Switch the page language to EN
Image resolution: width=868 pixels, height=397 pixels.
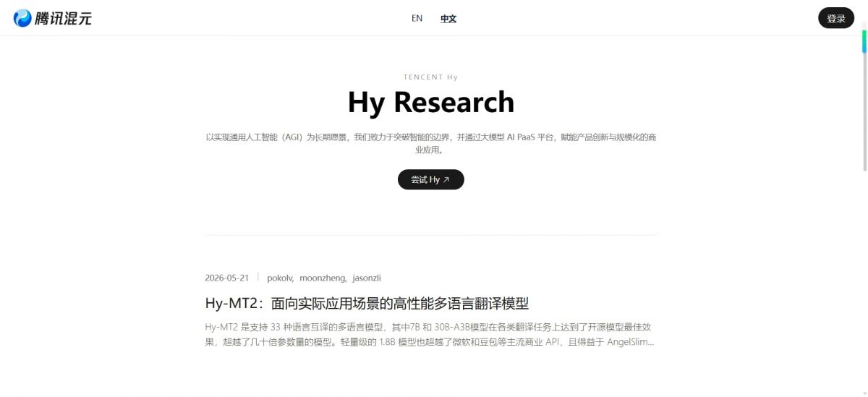[417, 18]
